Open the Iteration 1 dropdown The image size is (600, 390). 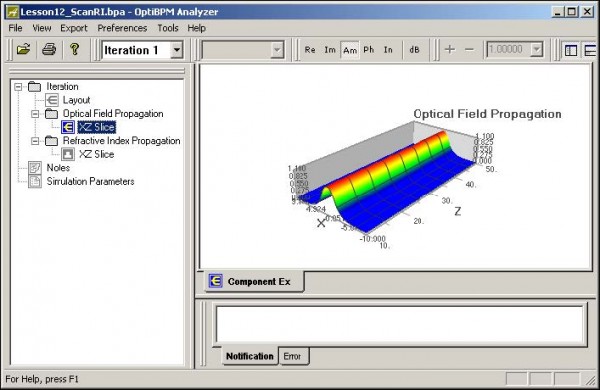pyautogui.click(x=177, y=50)
